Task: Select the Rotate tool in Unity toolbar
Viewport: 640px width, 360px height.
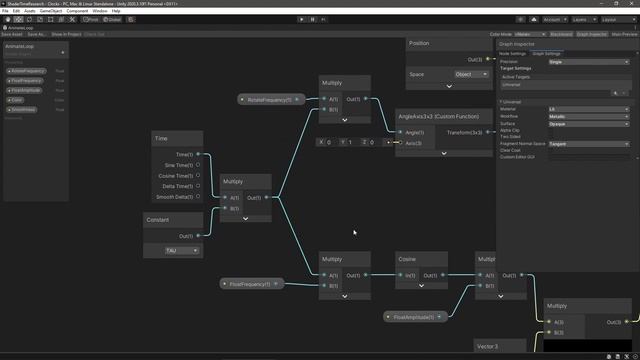Action: (29, 20)
